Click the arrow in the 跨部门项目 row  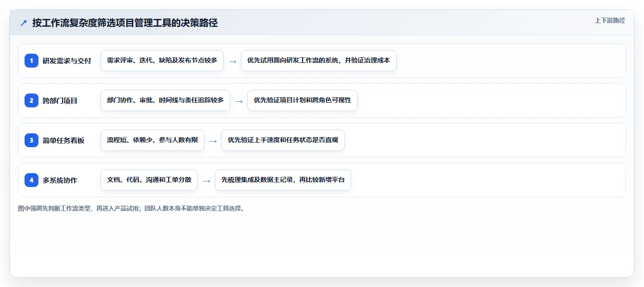click(239, 101)
